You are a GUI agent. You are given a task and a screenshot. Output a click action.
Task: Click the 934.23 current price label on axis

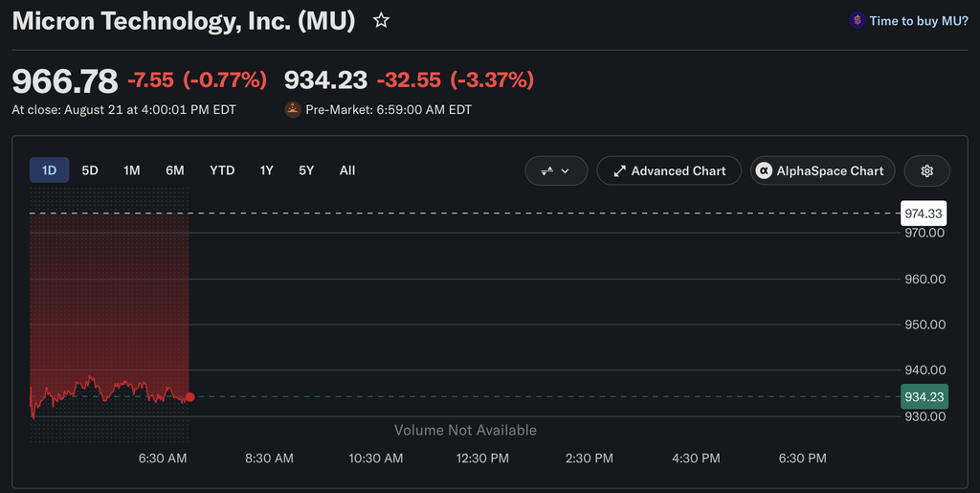(924, 396)
